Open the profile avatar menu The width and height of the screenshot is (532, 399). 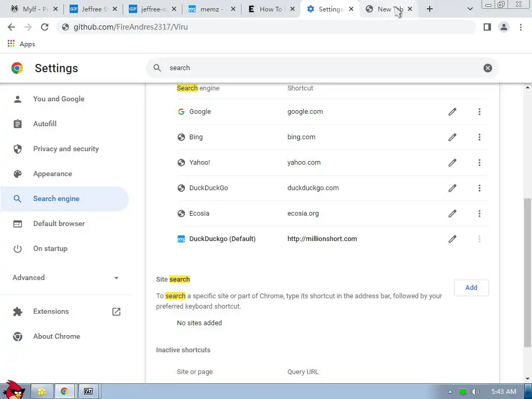pos(504,27)
